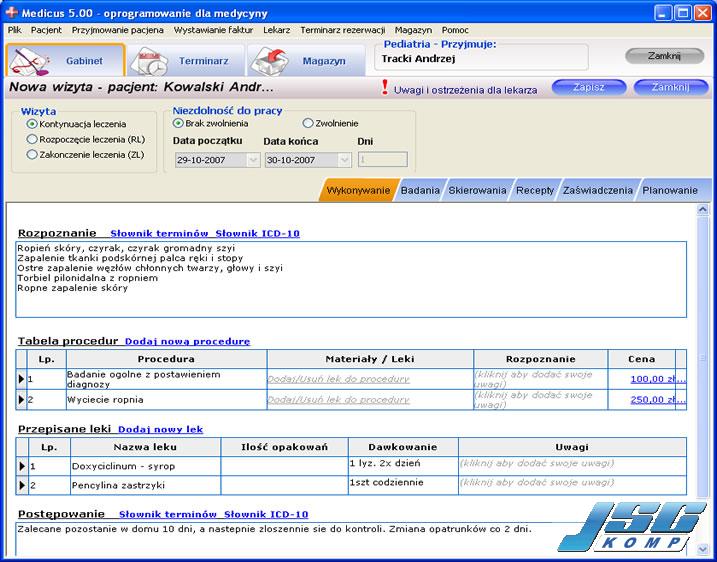
Task: Click the Tracki Andrzej doctor field
Action: [481, 59]
